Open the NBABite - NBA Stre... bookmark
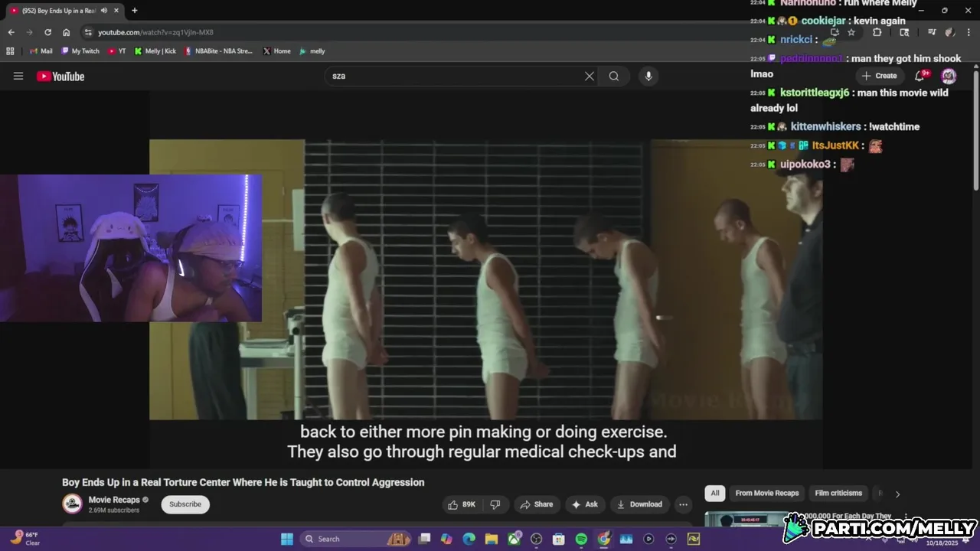Viewport: 980px width, 551px height. coord(219,51)
